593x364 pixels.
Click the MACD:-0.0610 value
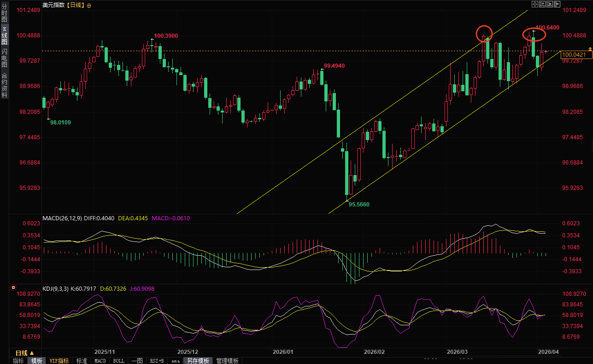coord(170,218)
